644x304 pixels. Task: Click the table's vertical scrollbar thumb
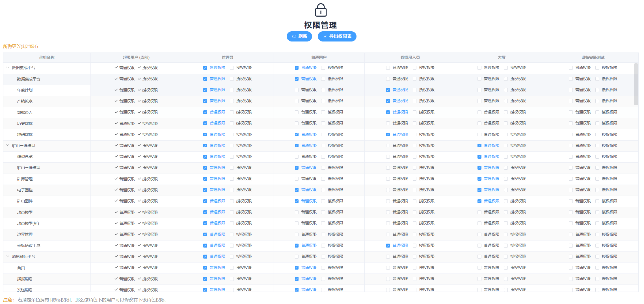coord(636,84)
